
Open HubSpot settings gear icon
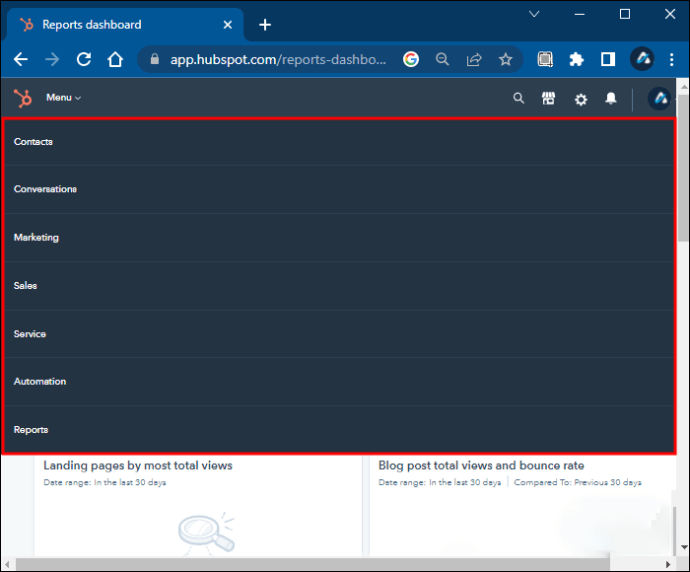(x=581, y=99)
